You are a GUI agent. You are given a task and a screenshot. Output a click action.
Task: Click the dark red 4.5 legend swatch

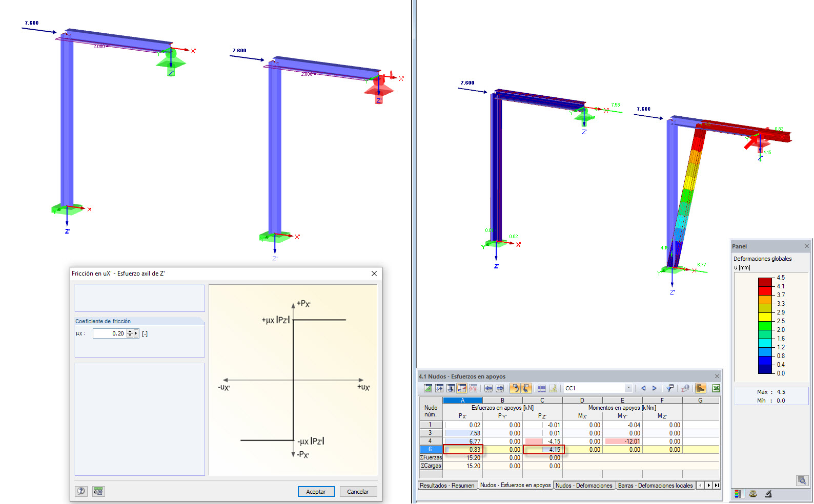click(765, 282)
